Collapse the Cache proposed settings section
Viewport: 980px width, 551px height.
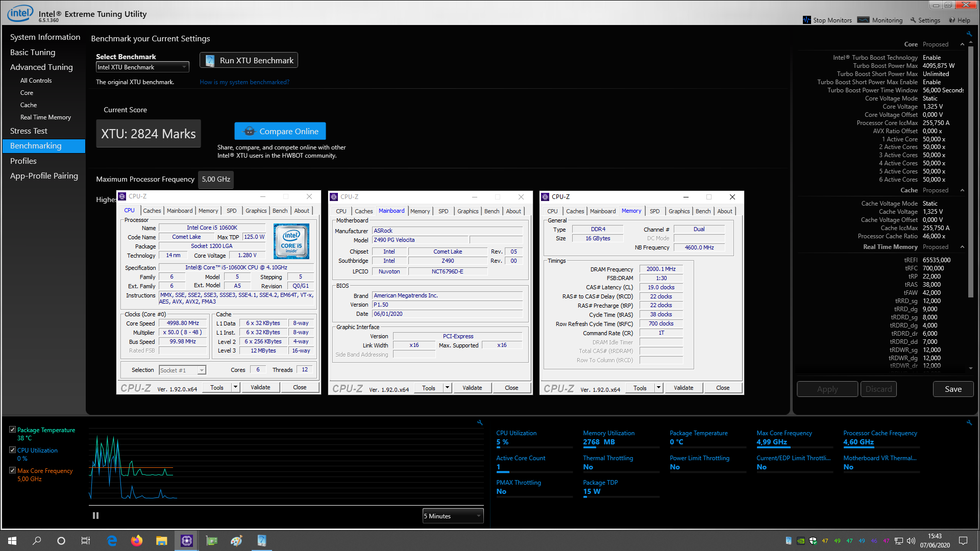[963, 190]
